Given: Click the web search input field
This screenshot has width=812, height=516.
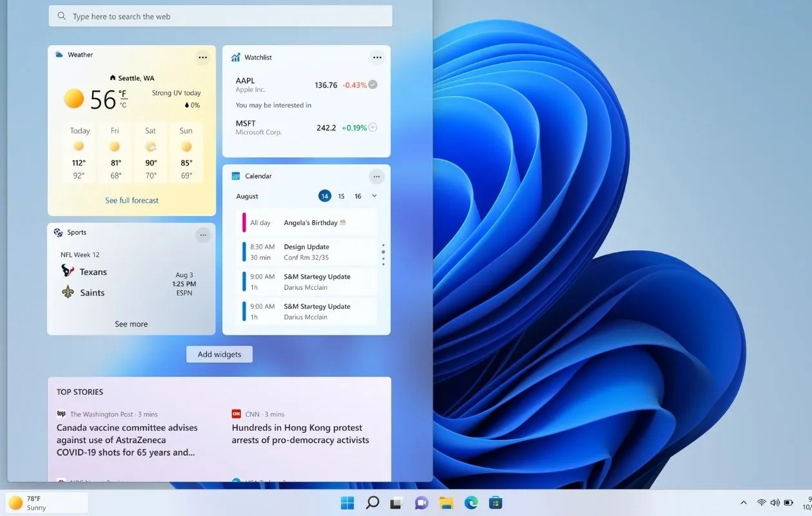Looking at the screenshot, I should 219,15.
